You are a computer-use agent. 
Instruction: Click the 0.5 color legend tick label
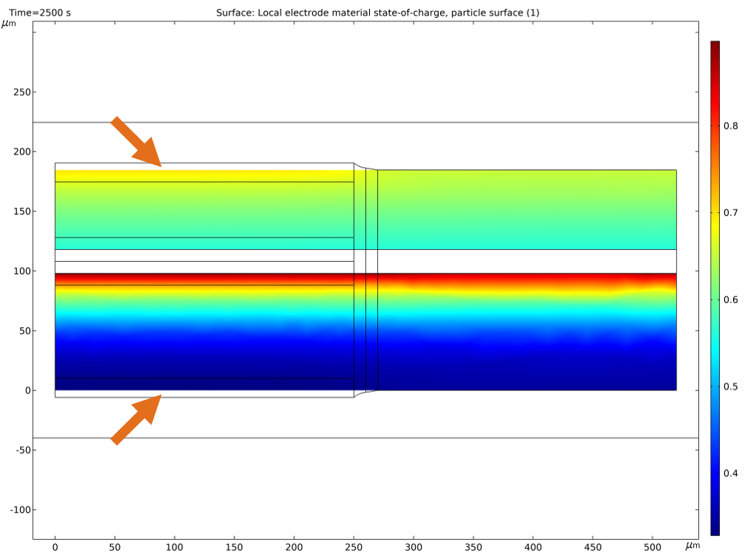click(731, 387)
